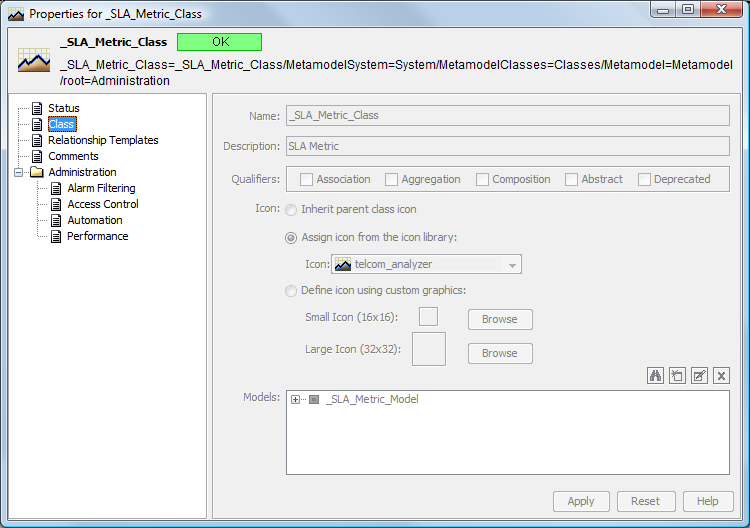The image size is (750, 528).
Task: Click the page icon beside Comments
Action: tap(37, 156)
